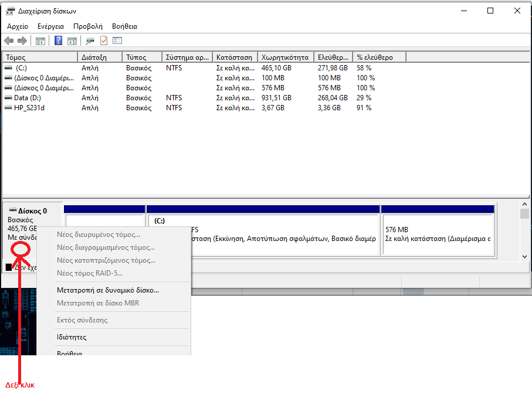Open the blue question mark Help icon
Viewport: 532px width, 394px height.
(58, 40)
